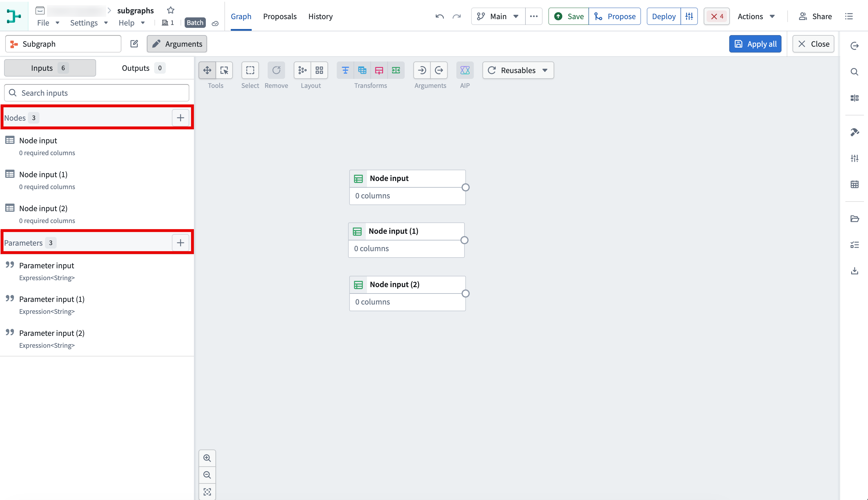The image size is (868, 500).
Task: Select the pan/move tool
Action: tap(207, 70)
